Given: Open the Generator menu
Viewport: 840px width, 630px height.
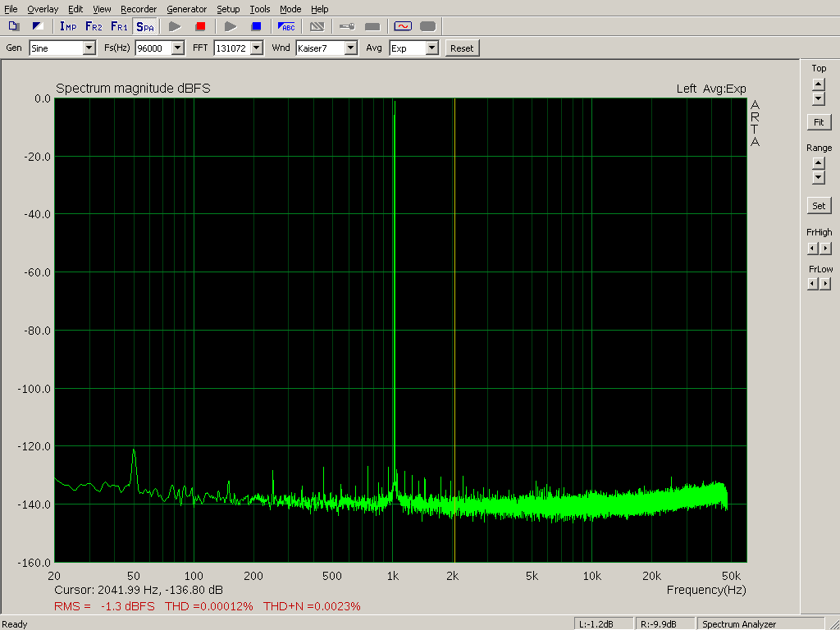Looking at the screenshot, I should point(186,9).
